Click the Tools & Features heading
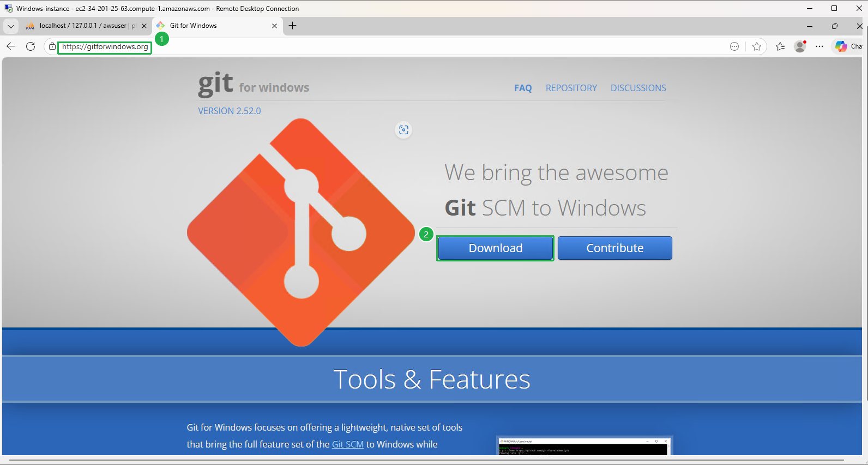 click(x=432, y=379)
